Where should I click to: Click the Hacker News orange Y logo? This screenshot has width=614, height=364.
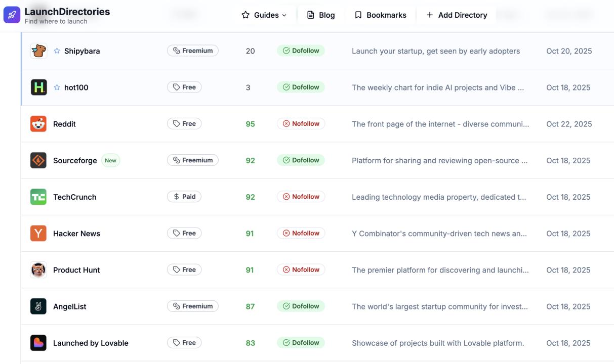[38, 234]
